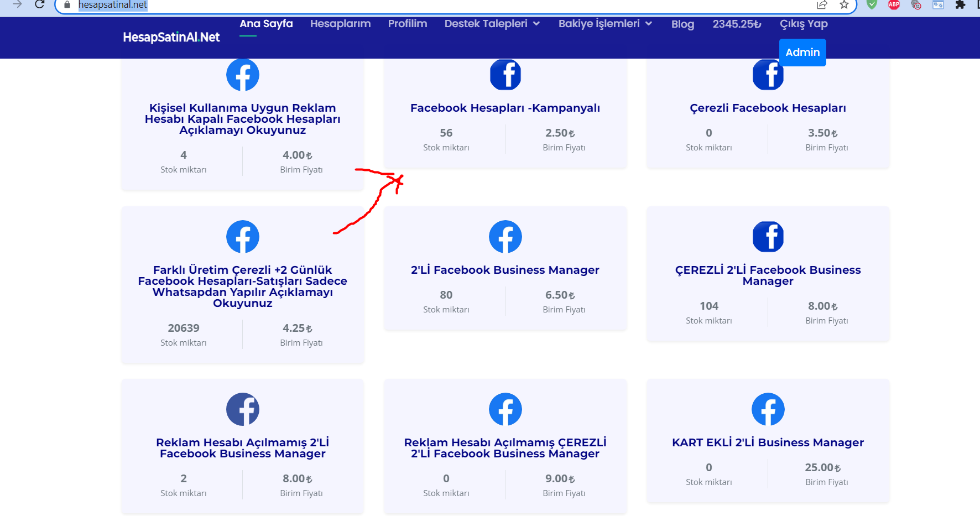The image size is (980, 516).
Task: Click the hesapsatinal.net URL in address bar
Action: coord(113,5)
